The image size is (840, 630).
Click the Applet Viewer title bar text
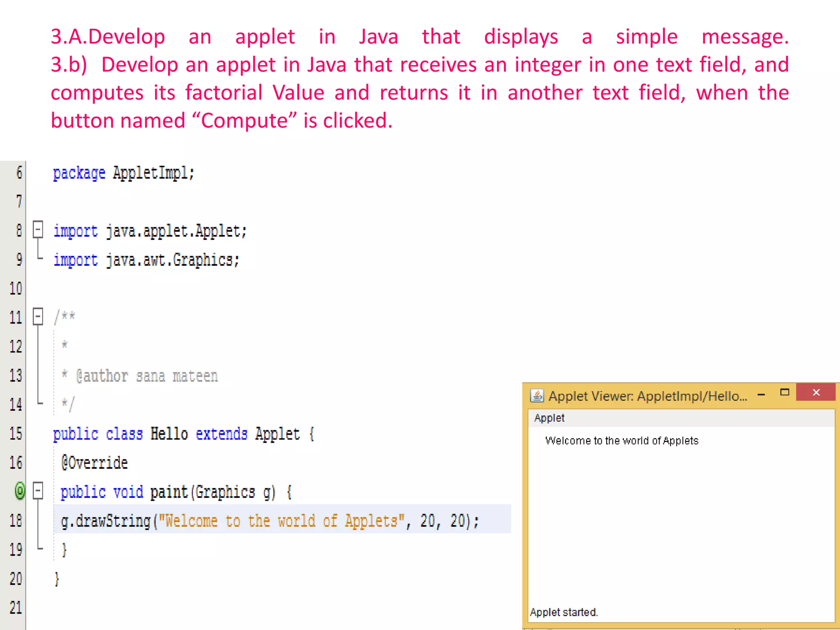click(648, 396)
